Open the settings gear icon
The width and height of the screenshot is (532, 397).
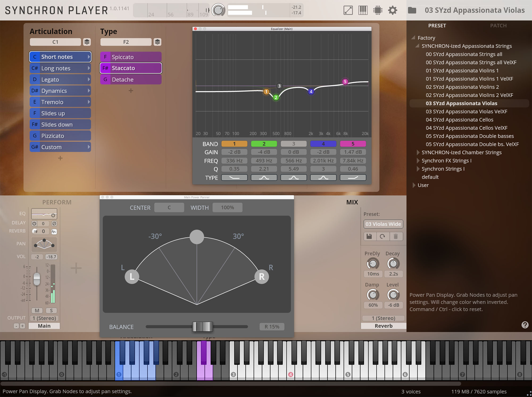click(x=393, y=10)
